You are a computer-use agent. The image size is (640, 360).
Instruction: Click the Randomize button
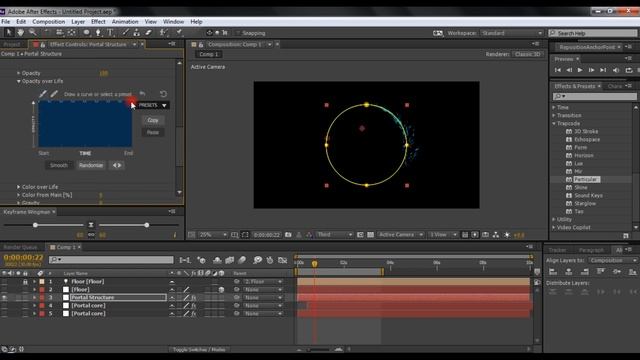[91, 165]
